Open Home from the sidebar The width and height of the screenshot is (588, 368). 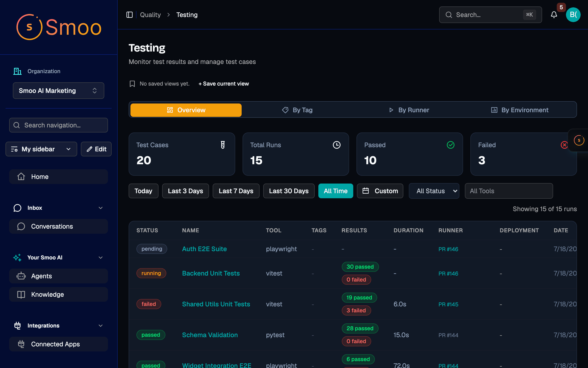[59, 177]
